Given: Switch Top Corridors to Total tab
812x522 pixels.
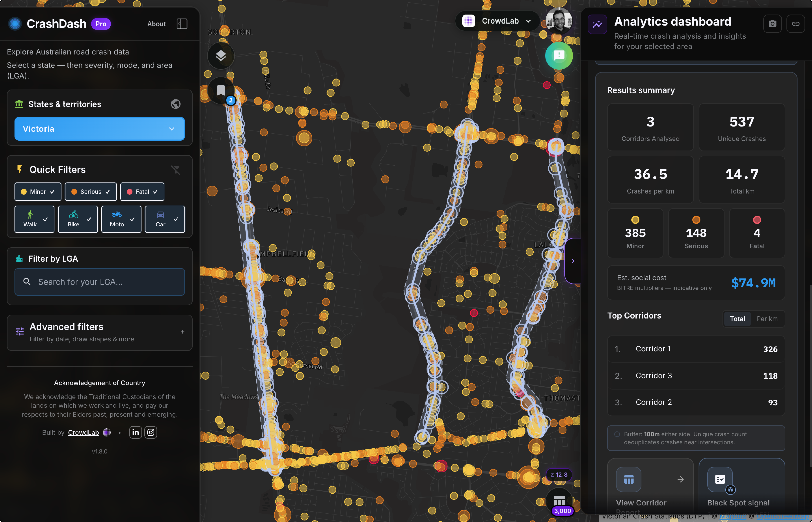Looking at the screenshot, I should coord(737,319).
